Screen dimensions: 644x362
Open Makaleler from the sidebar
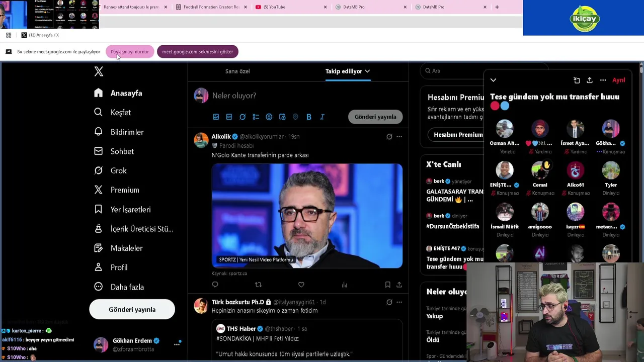tap(119, 248)
